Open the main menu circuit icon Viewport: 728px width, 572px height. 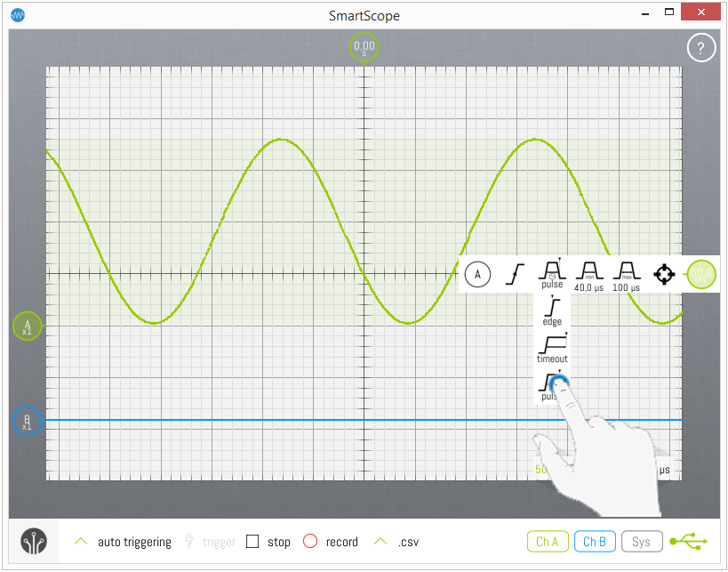[34, 541]
